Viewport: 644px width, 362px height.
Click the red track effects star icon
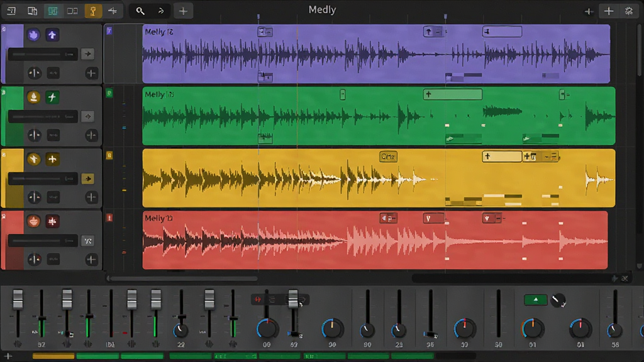(x=52, y=221)
